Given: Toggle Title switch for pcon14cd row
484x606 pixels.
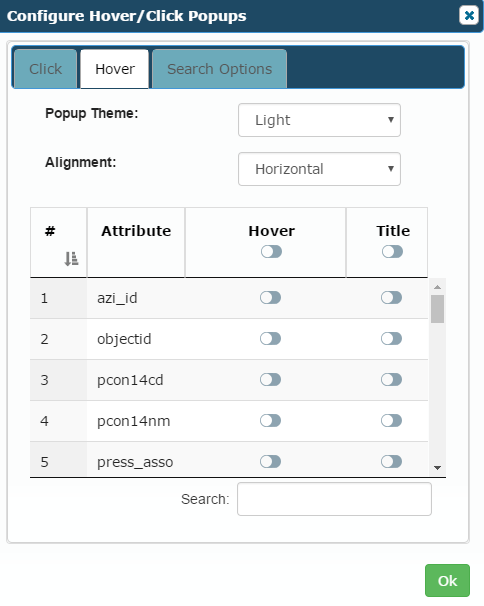Looking at the screenshot, I should 391,380.
